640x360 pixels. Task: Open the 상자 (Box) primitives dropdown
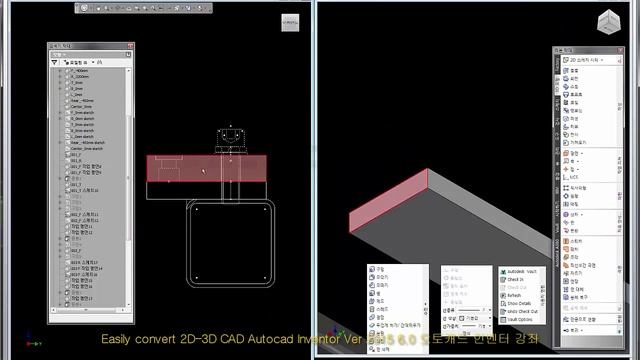point(582,214)
